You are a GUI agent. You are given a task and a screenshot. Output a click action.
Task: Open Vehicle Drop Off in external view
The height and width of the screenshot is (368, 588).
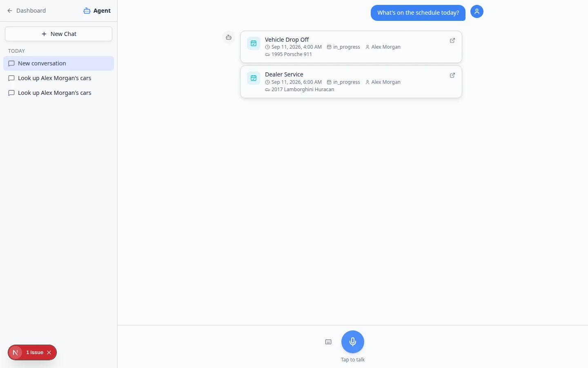[452, 40]
